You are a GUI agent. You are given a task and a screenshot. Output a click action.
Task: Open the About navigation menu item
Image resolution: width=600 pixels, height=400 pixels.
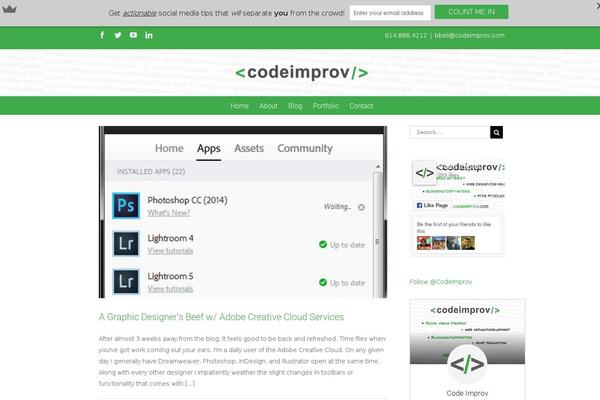268,106
